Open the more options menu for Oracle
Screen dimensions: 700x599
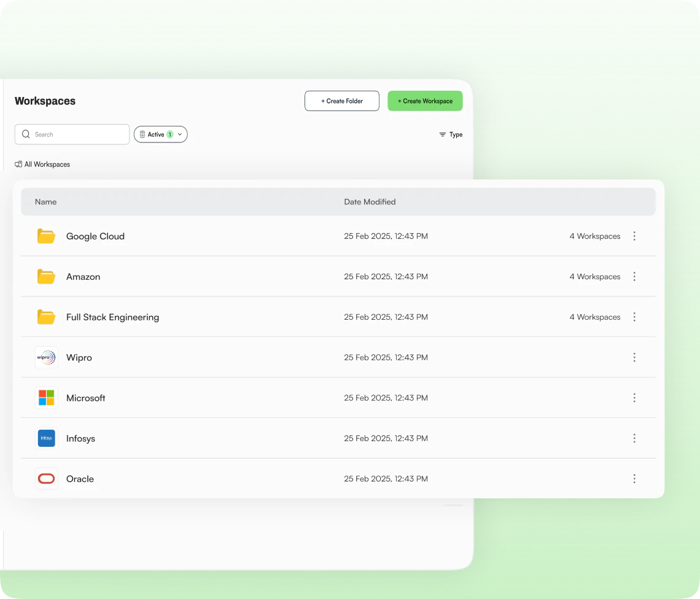(634, 479)
